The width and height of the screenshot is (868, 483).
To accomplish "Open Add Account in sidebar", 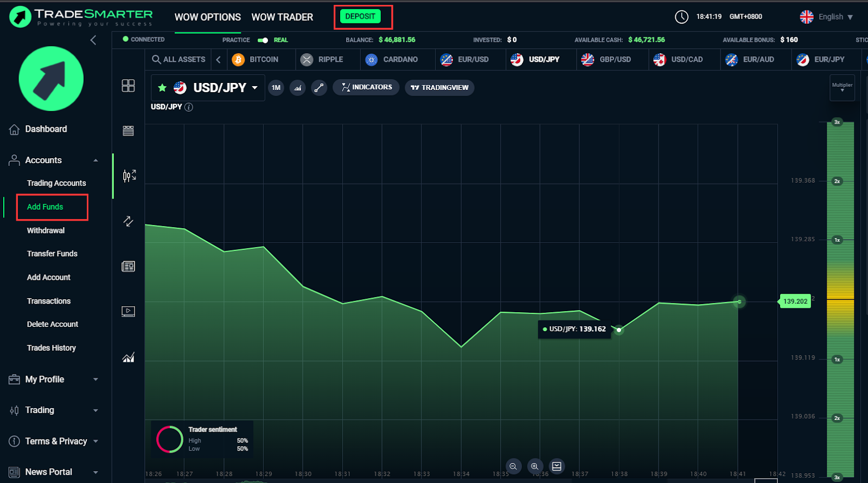I will [49, 278].
